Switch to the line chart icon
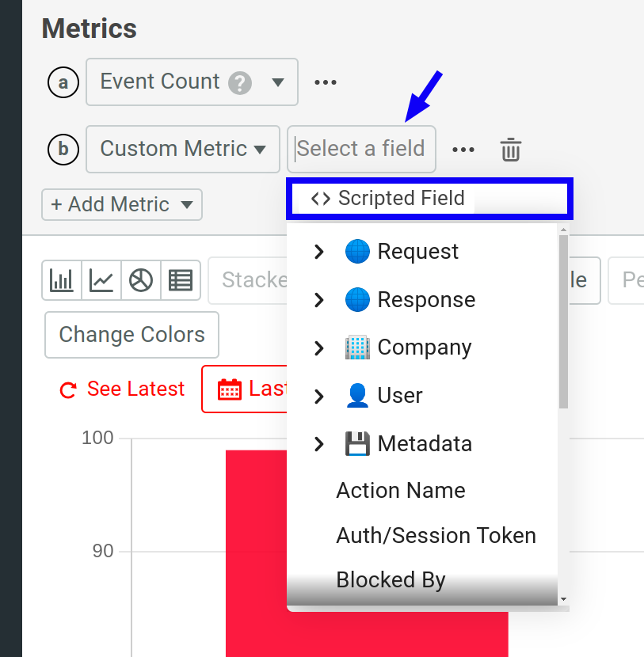This screenshot has width=644, height=657. pos(101,280)
